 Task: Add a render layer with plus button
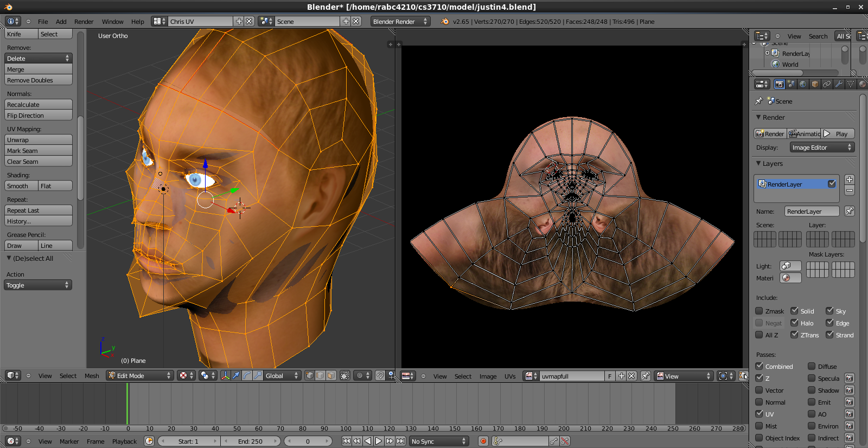click(x=850, y=180)
